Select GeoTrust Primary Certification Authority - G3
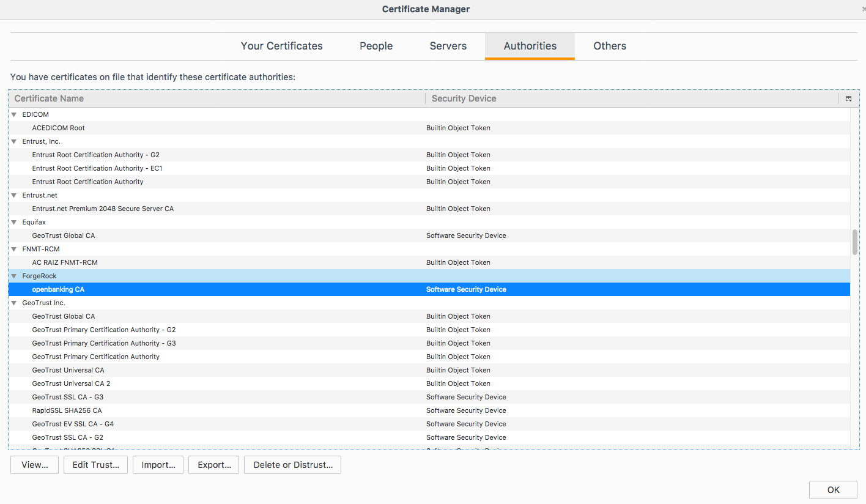The width and height of the screenshot is (866, 504). pyautogui.click(x=429, y=343)
